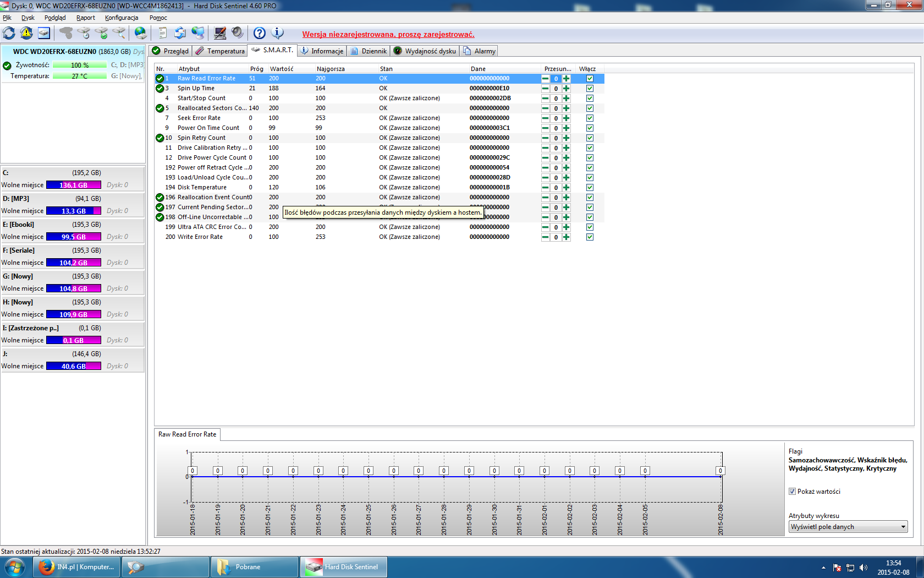Switch to the Alarmy tab
Viewport: 924px width, 578px height.
pos(480,51)
